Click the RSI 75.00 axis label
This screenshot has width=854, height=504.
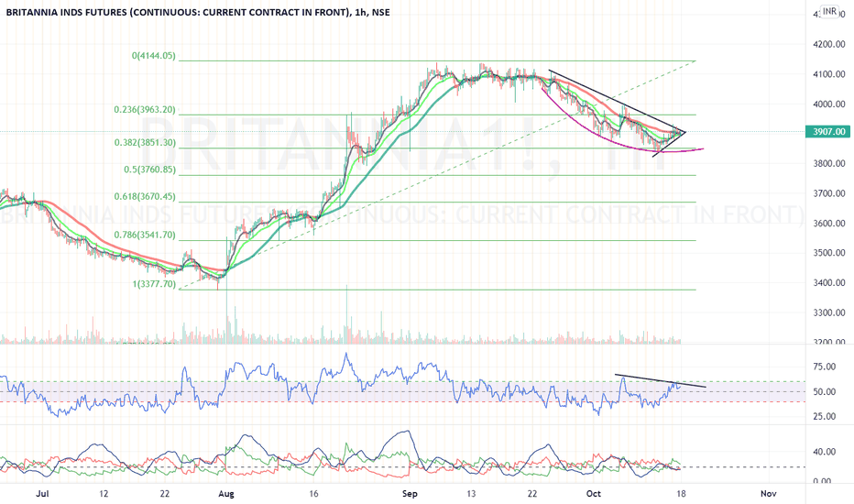825,367
